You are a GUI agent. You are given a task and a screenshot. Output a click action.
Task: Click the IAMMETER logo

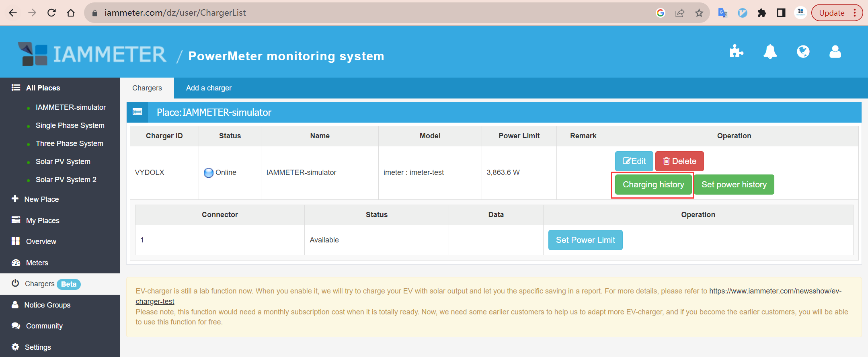point(92,54)
